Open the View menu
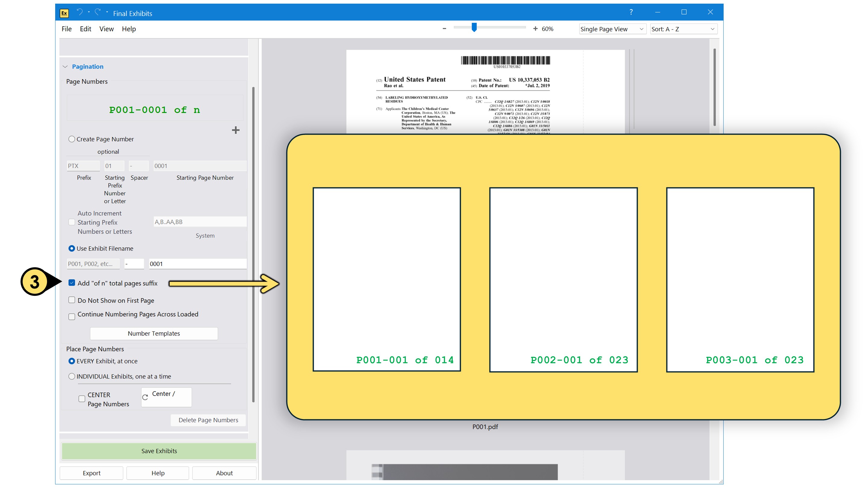The height and width of the screenshot is (488, 868). point(106,29)
